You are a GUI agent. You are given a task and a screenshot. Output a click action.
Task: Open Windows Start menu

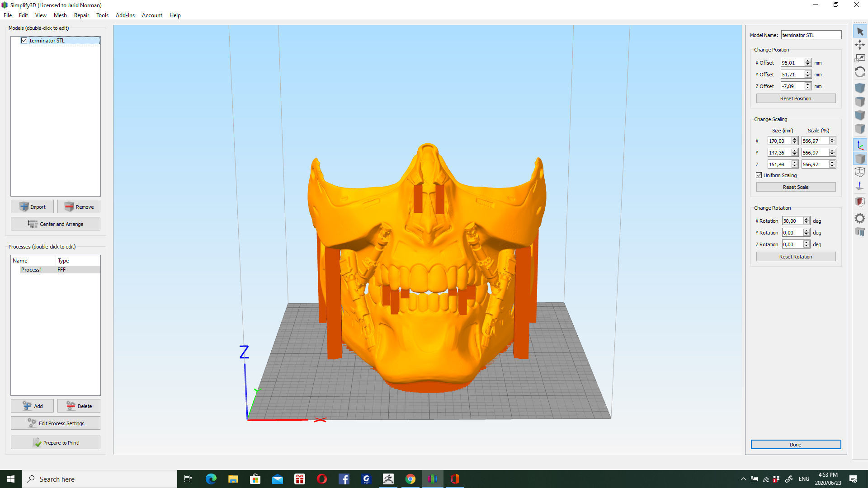(11, 479)
